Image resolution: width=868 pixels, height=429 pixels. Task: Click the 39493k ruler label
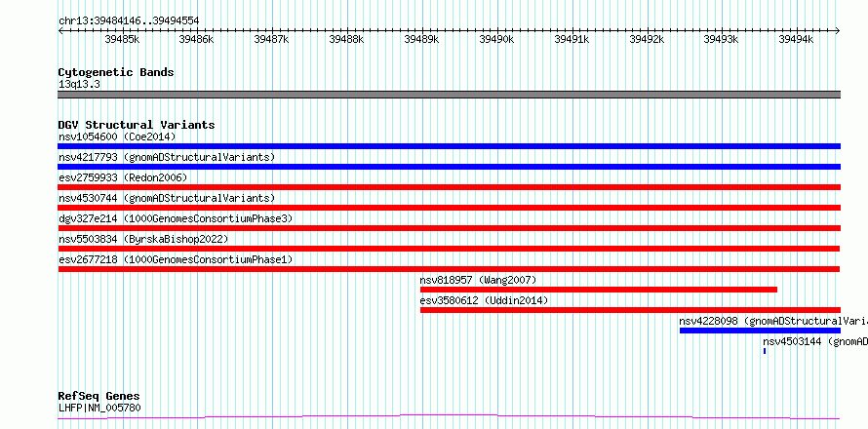(722, 39)
